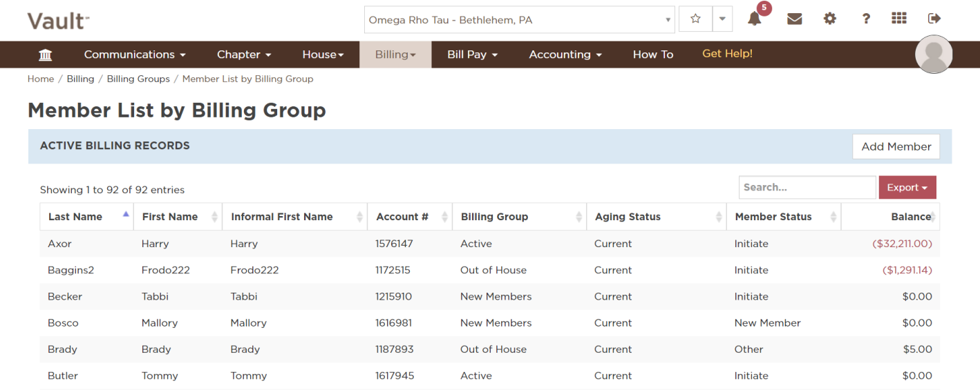Click the Add Member button
Viewport: 980px width, 390px height.
[896, 146]
